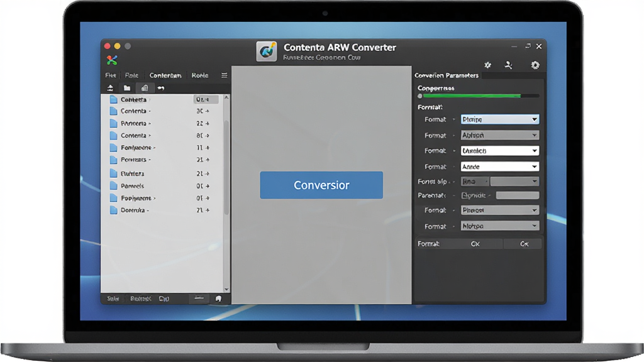
Task: Open the hamburger menu beside Kotle
Action: pyautogui.click(x=225, y=75)
